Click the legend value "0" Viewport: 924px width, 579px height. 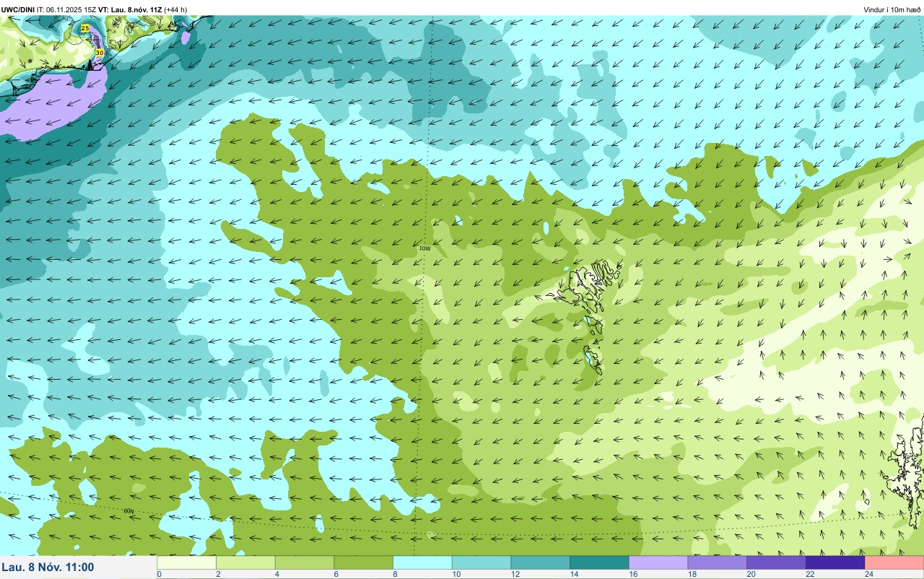coord(159,574)
